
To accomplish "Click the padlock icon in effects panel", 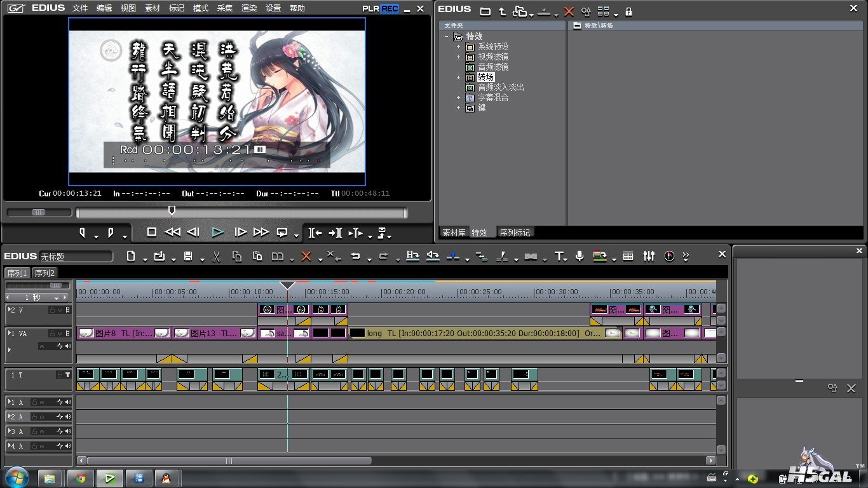I will coord(628,11).
